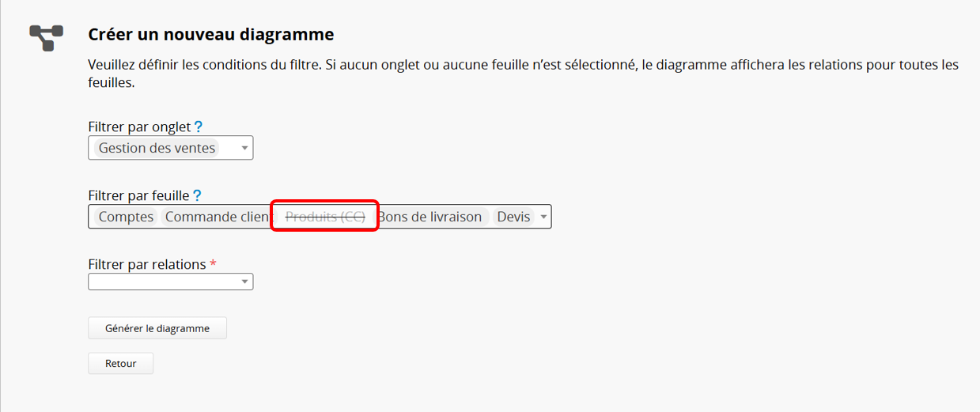Click the Comptes sheet tag
This screenshot has width=980, height=412.
click(126, 217)
